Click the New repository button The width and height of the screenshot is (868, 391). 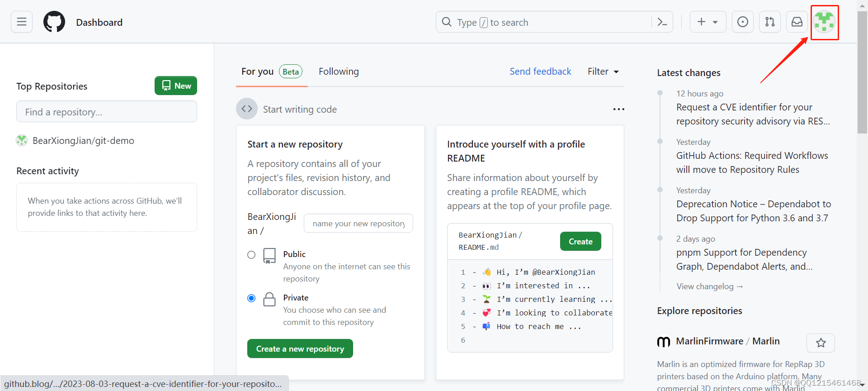click(x=176, y=86)
